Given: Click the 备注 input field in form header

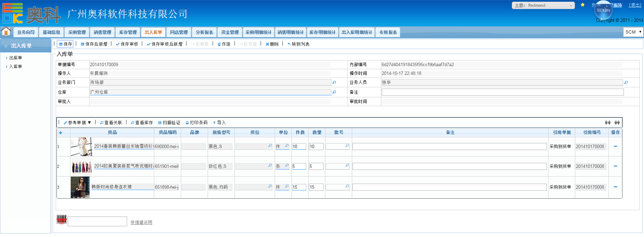Looking at the screenshot, I should [502, 92].
